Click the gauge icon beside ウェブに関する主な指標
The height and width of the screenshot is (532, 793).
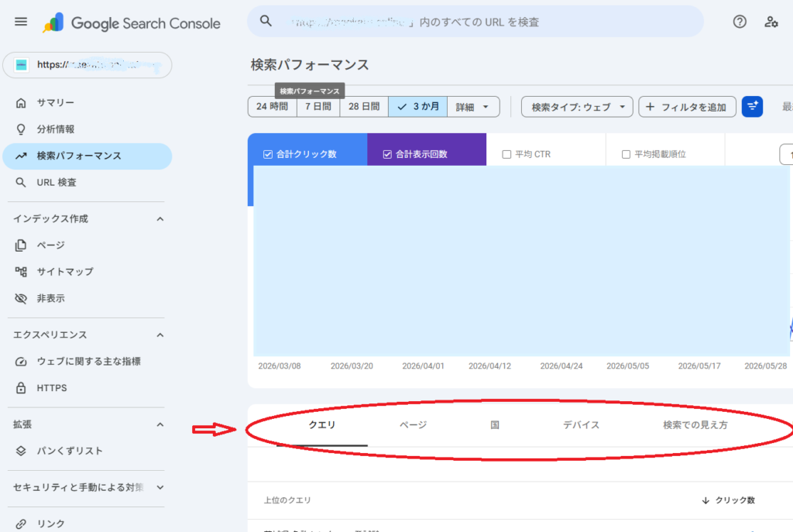(21, 362)
